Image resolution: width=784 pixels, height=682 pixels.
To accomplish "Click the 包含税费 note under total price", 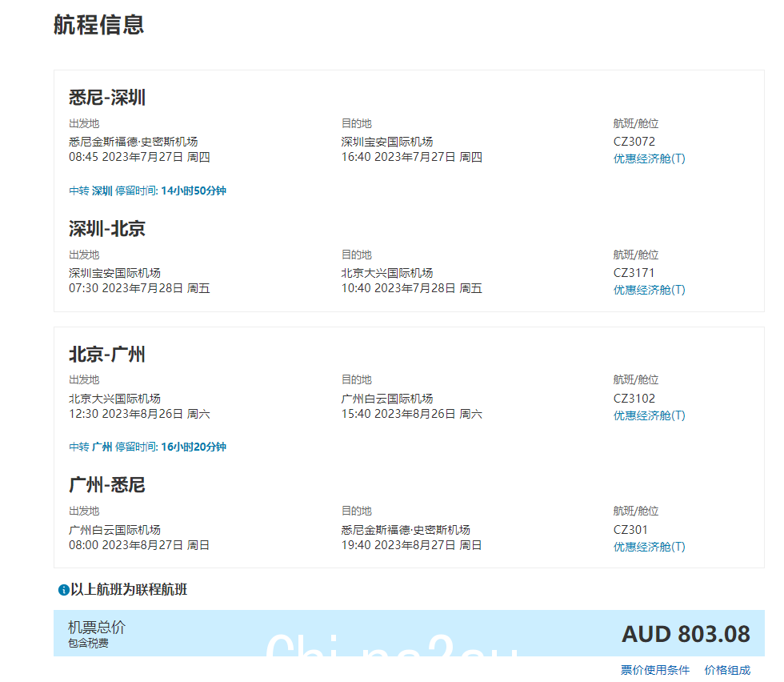I will coord(88,644).
